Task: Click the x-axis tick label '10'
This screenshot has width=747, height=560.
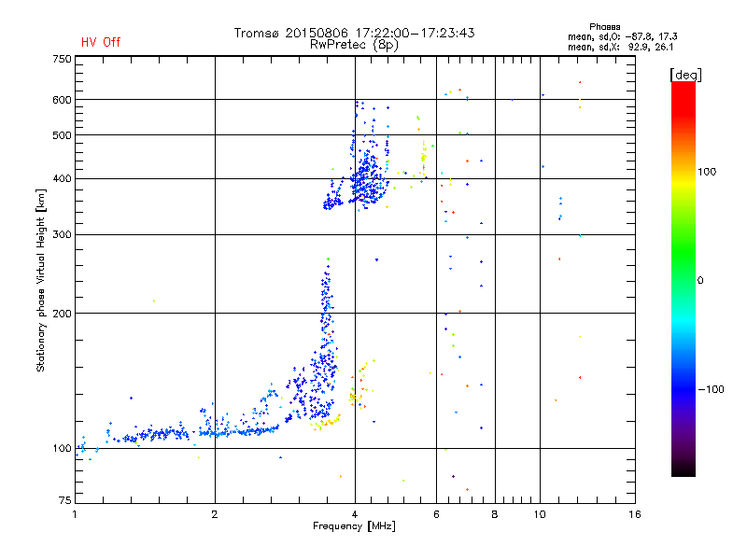Action: tap(540, 514)
